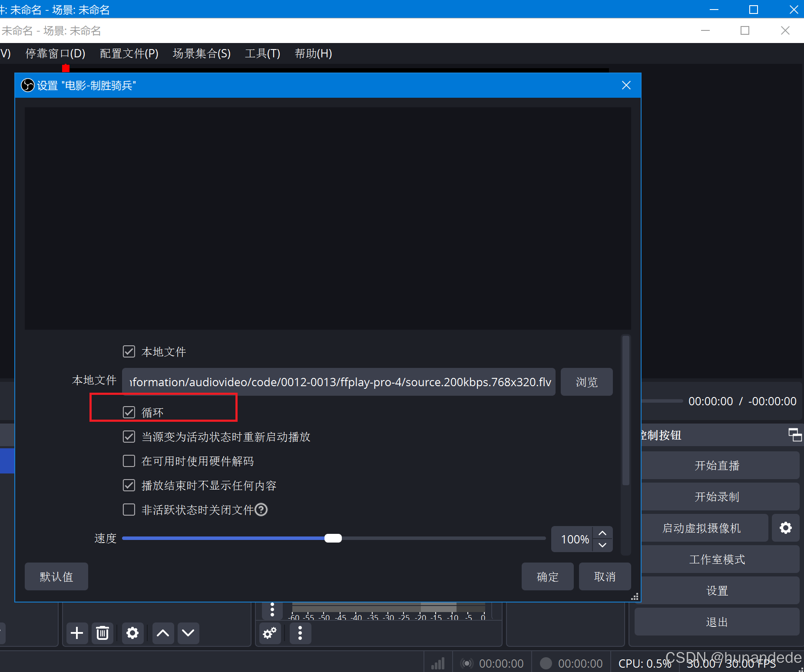804x672 pixels.
Task: Cancel the dialog with 取消 button
Action: point(605,576)
